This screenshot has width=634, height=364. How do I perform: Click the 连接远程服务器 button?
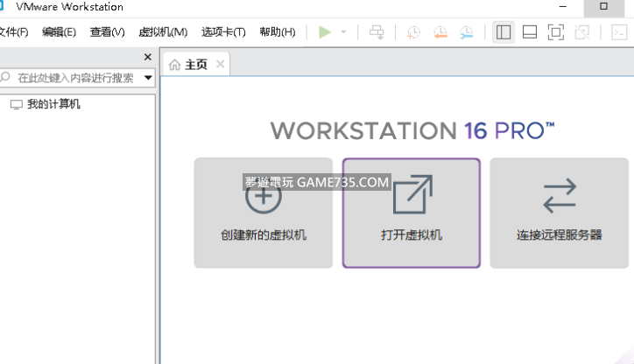(x=559, y=213)
